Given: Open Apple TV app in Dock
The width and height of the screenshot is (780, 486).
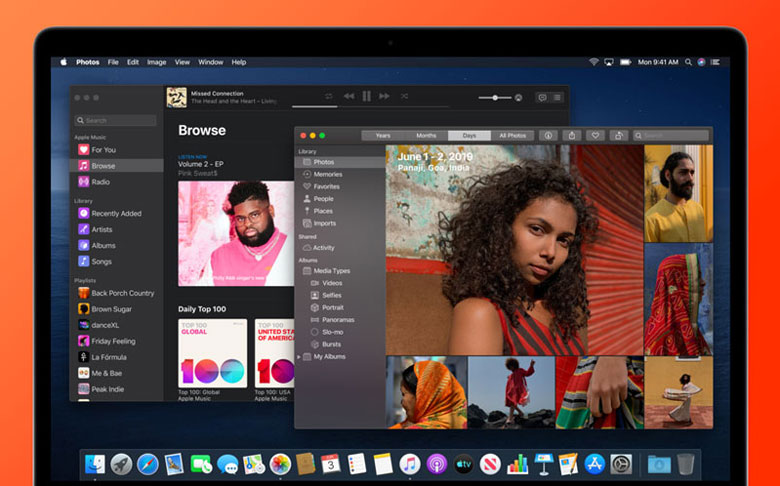Looking at the screenshot, I should 463,464.
